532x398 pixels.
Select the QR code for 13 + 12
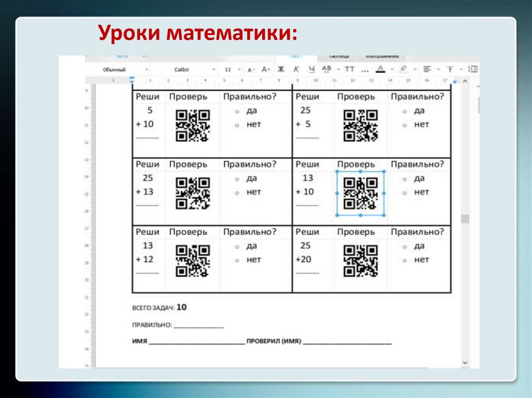(x=192, y=260)
